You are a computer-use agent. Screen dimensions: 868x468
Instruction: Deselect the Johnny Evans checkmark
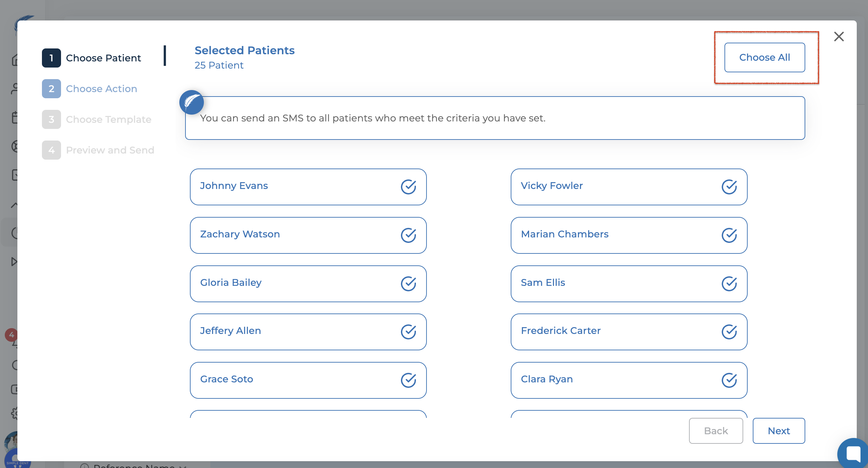tap(408, 187)
